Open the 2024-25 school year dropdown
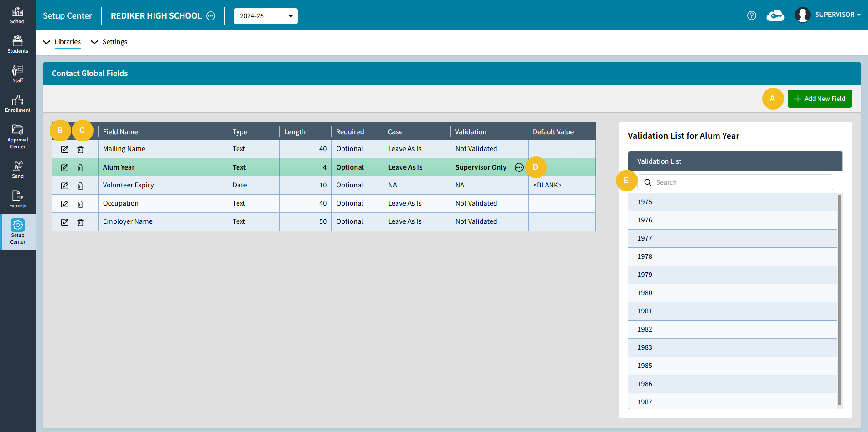Image resolution: width=868 pixels, height=432 pixels. click(x=266, y=16)
